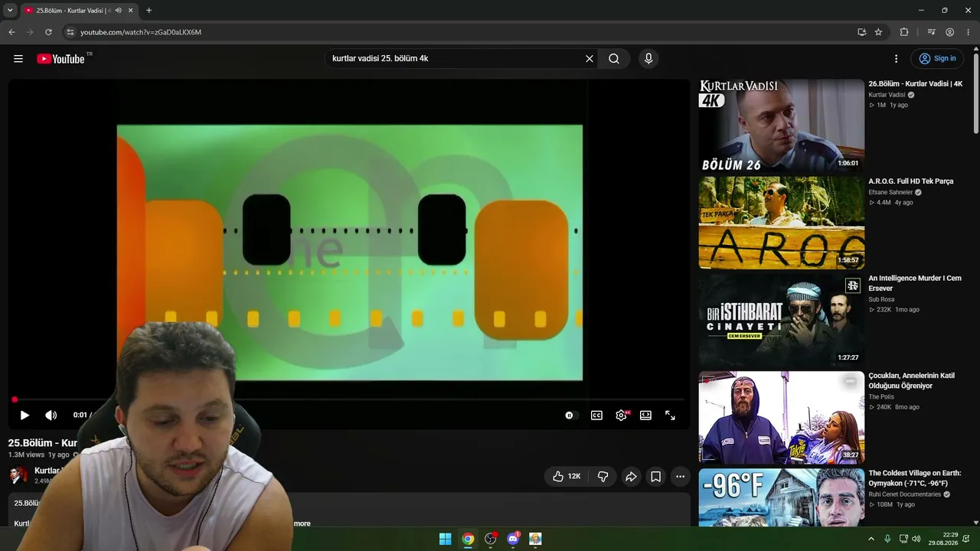Screen dimensions: 980x551
Task: Open the tab search dropdown arrow
Action: pos(10,10)
